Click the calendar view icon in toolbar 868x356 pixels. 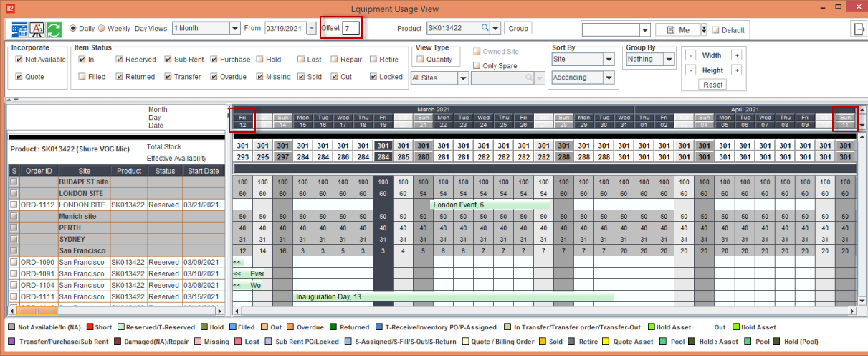click(x=19, y=29)
